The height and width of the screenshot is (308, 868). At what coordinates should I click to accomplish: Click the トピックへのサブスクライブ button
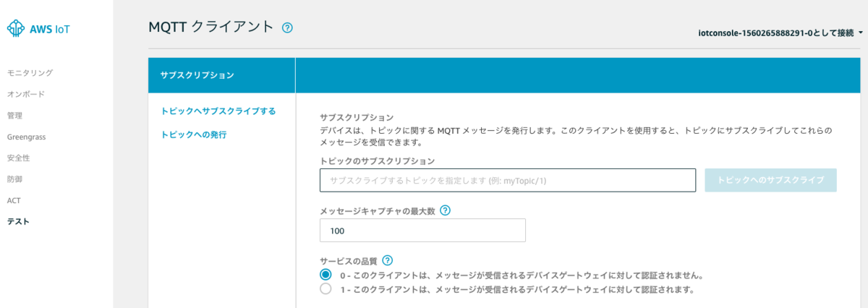click(771, 180)
